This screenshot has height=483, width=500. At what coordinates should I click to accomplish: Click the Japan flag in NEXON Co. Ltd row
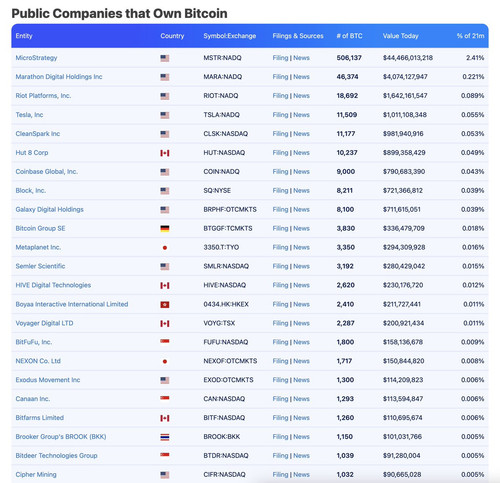click(x=165, y=361)
